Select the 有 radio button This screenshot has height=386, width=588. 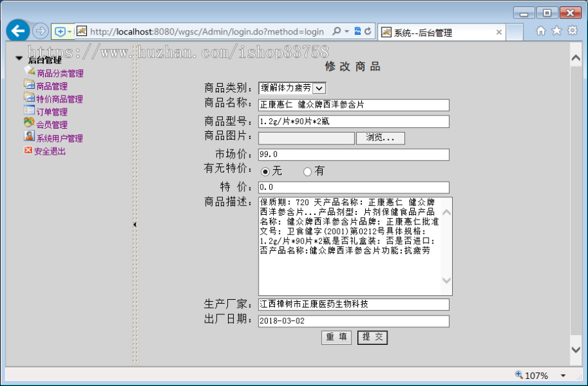tap(307, 171)
